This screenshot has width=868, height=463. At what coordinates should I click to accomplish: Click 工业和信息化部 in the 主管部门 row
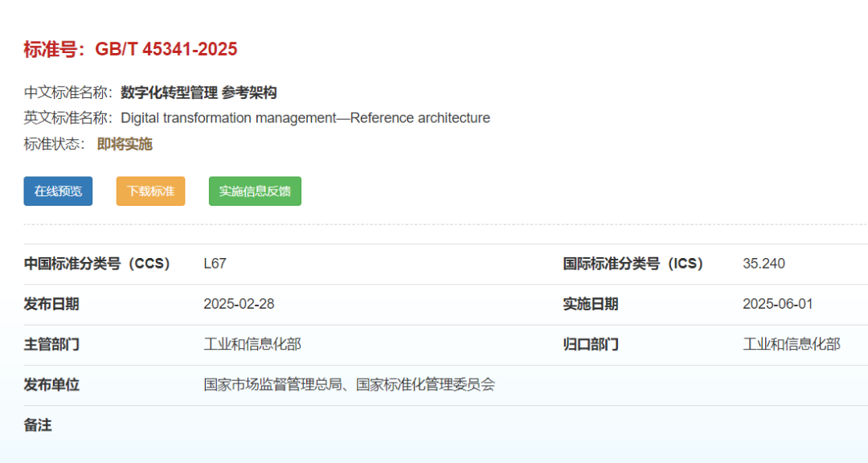[x=252, y=345]
